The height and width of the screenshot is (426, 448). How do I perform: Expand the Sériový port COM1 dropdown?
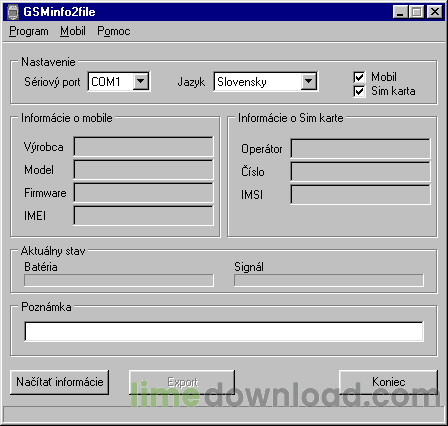coord(141,81)
